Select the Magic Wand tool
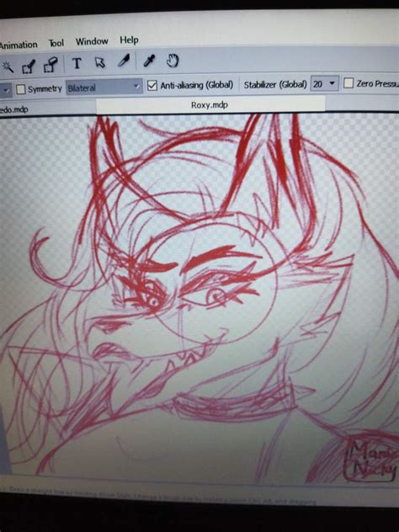Screen dimensions: 399x532 7,66
